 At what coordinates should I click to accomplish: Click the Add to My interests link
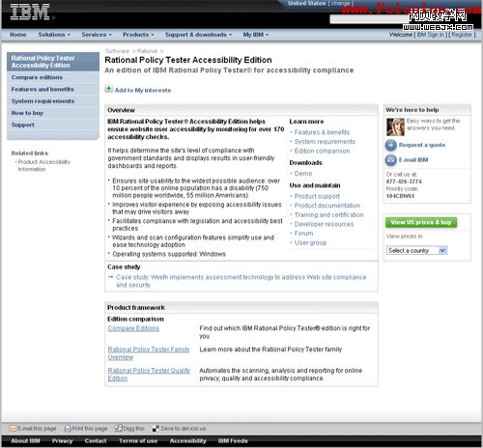pyautogui.click(x=143, y=91)
